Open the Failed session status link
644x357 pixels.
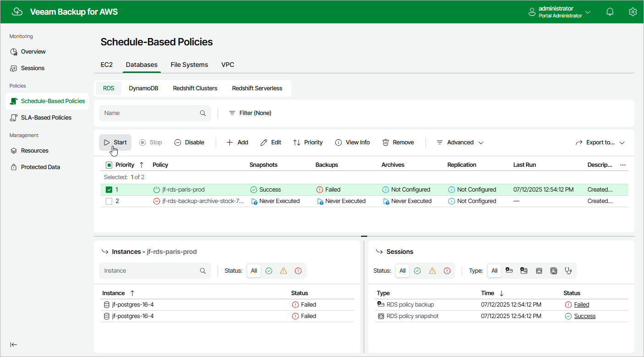point(582,305)
